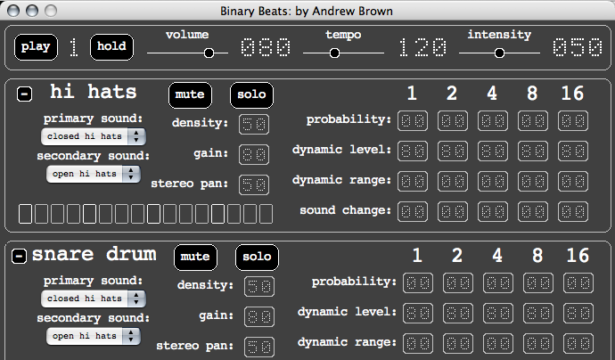Collapse the snare drum section
This screenshot has height=360, width=615.
tap(19, 256)
